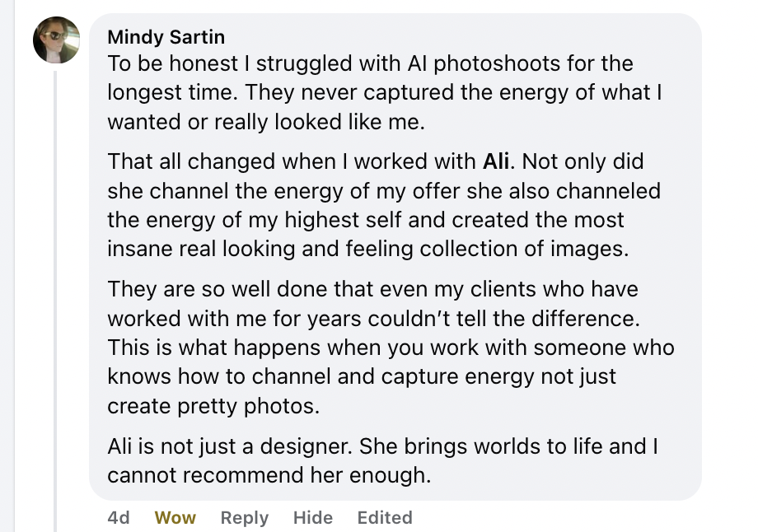
Task: Toggle the Wow reaction on this comment
Action: point(175,518)
